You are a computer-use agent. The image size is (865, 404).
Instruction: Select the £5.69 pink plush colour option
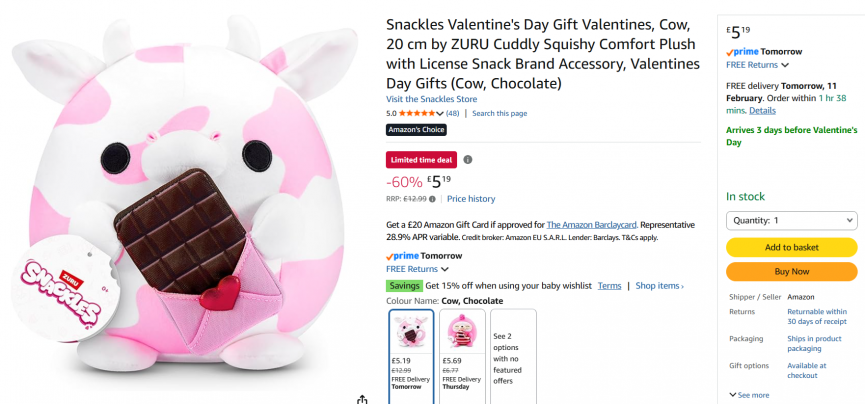463,355
